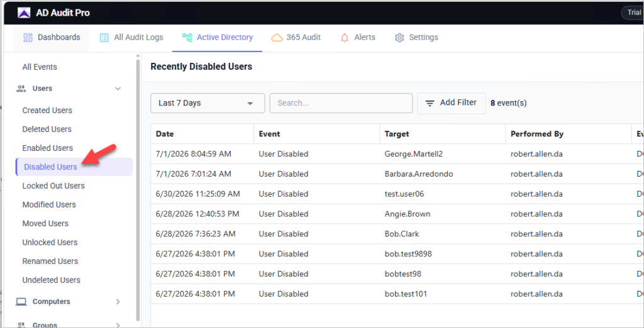The height and width of the screenshot is (328, 644).
Task: Select Disabled Users in the sidebar
Action: [x=74, y=167]
